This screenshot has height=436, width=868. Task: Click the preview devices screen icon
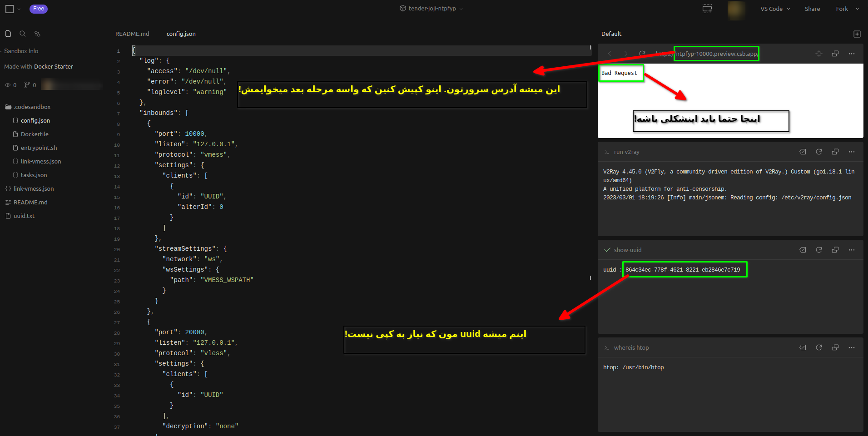click(707, 9)
